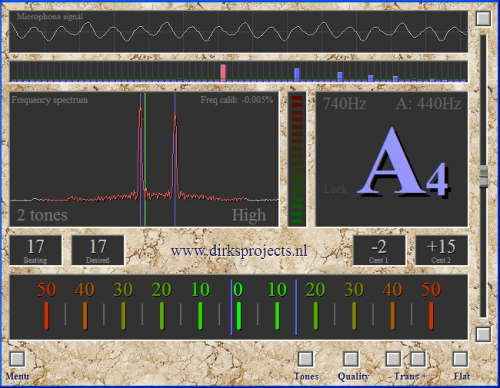Screen dimensions: 500x388
Task: Click the right red spectrum peak
Action: point(175,156)
